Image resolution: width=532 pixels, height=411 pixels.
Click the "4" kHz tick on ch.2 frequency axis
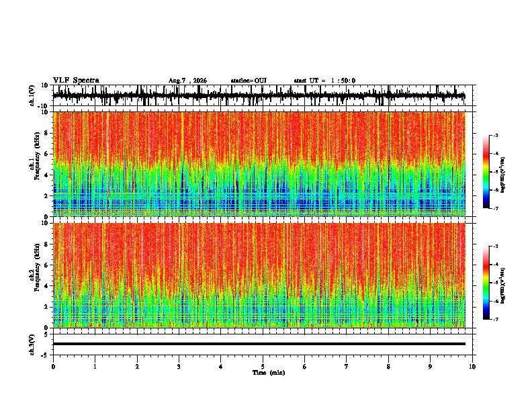[47, 286]
